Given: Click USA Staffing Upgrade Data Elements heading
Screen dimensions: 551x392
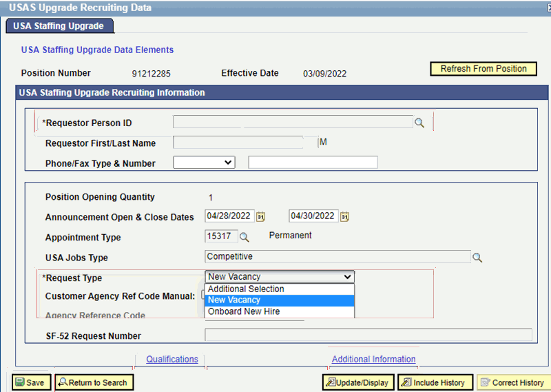Looking at the screenshot, I should 97,50.
